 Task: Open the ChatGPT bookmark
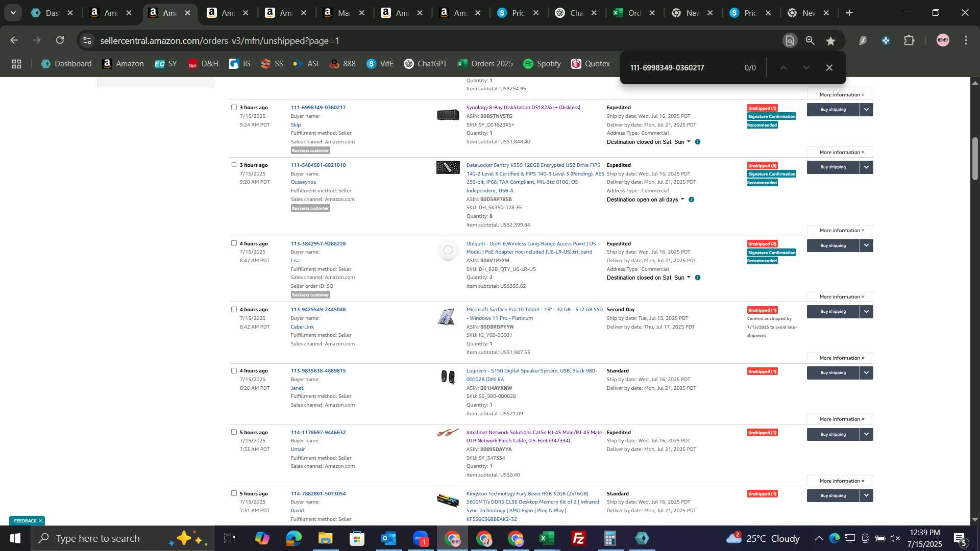coord(425,64)
